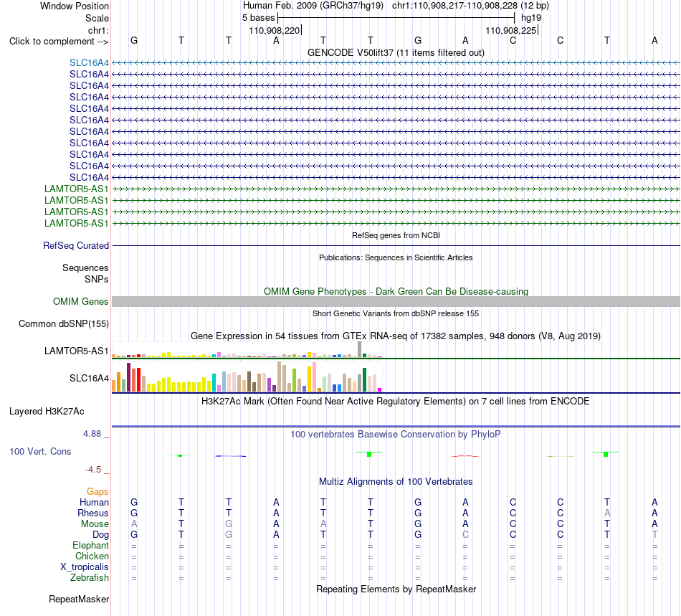The height and width of the screenshot is (616, 681).
Task: Click the orange Gaps label
Action: point(97,491)
